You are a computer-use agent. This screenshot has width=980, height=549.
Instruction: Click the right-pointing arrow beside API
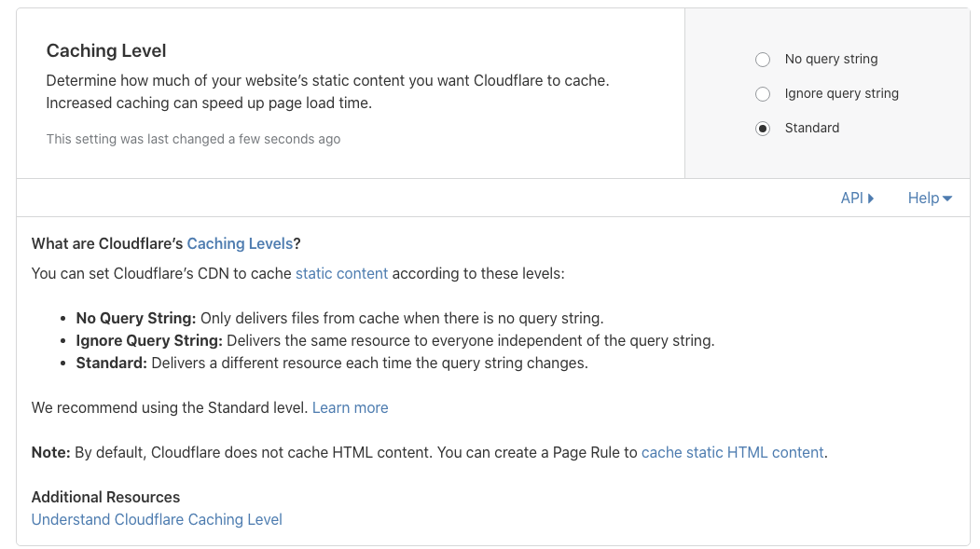871,199
